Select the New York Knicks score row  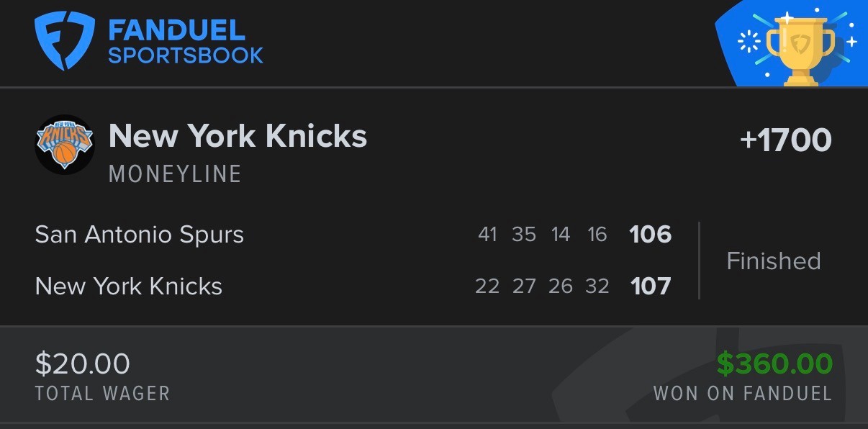tap(353, 286)
